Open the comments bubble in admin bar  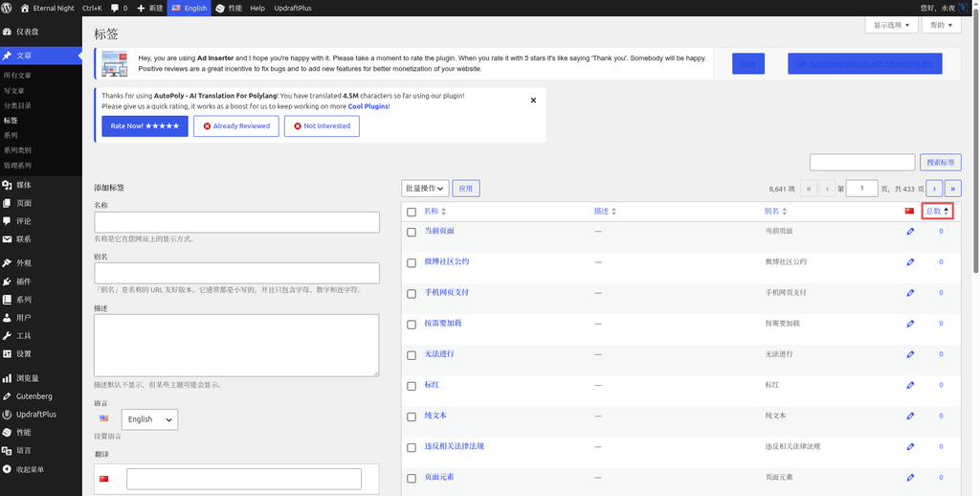pos(119,8)
